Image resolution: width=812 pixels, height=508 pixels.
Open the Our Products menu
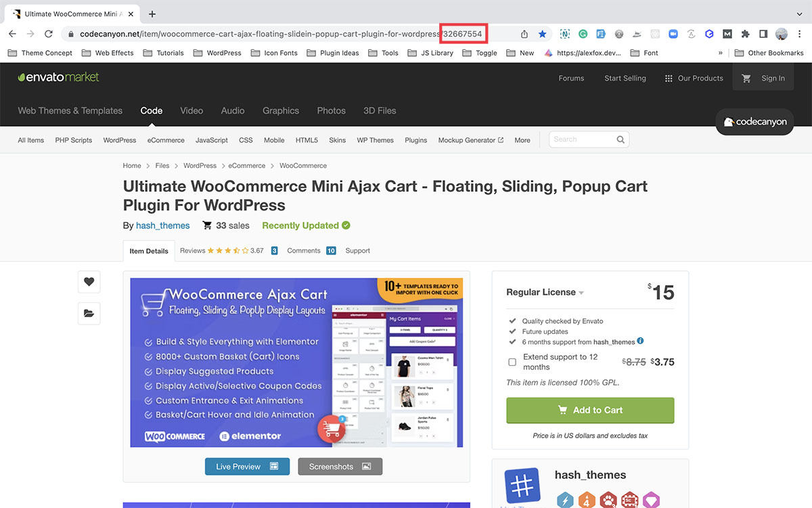694,78
